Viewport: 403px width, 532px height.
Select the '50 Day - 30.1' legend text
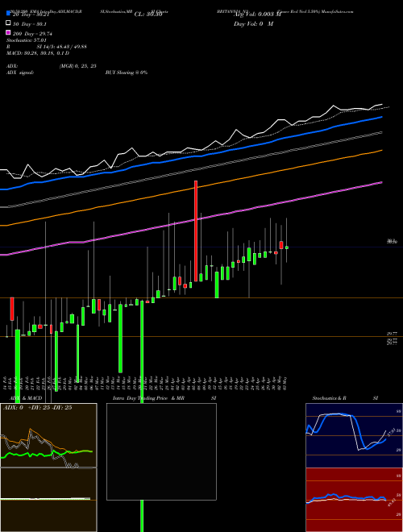[x=30, y=24]
